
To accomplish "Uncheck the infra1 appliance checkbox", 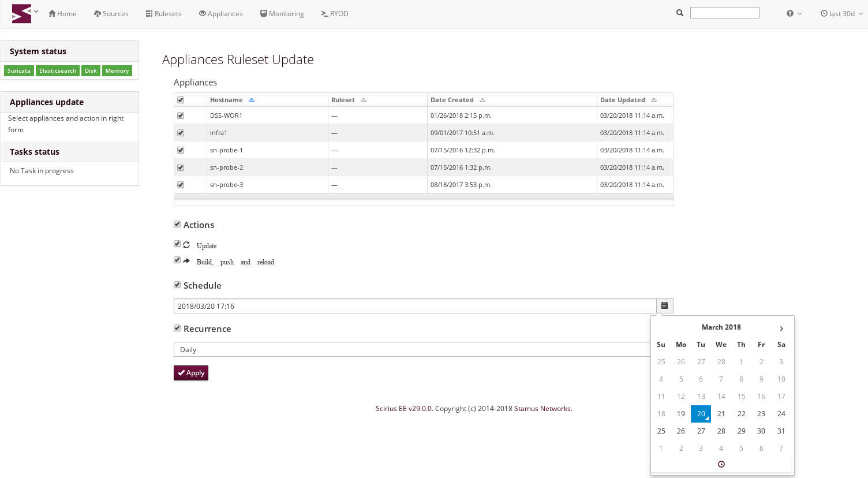I will pyautogui.click(x=181, y=133).
